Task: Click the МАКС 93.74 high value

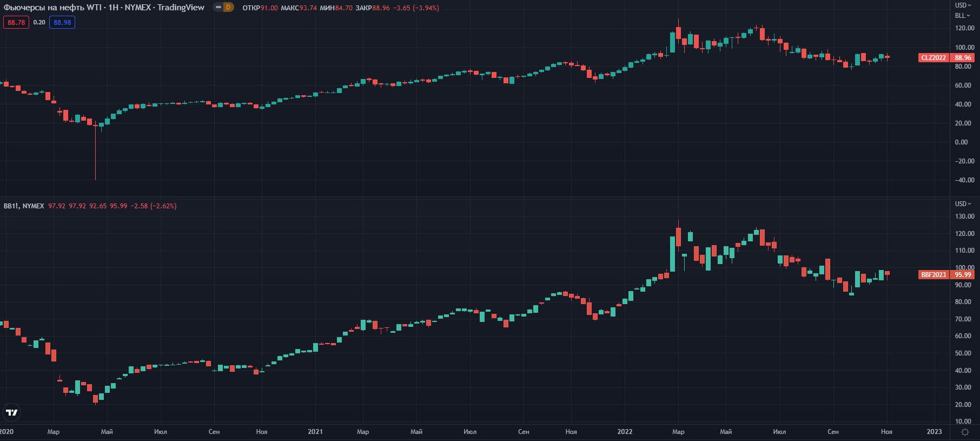Action: click(x=299, y=8)
